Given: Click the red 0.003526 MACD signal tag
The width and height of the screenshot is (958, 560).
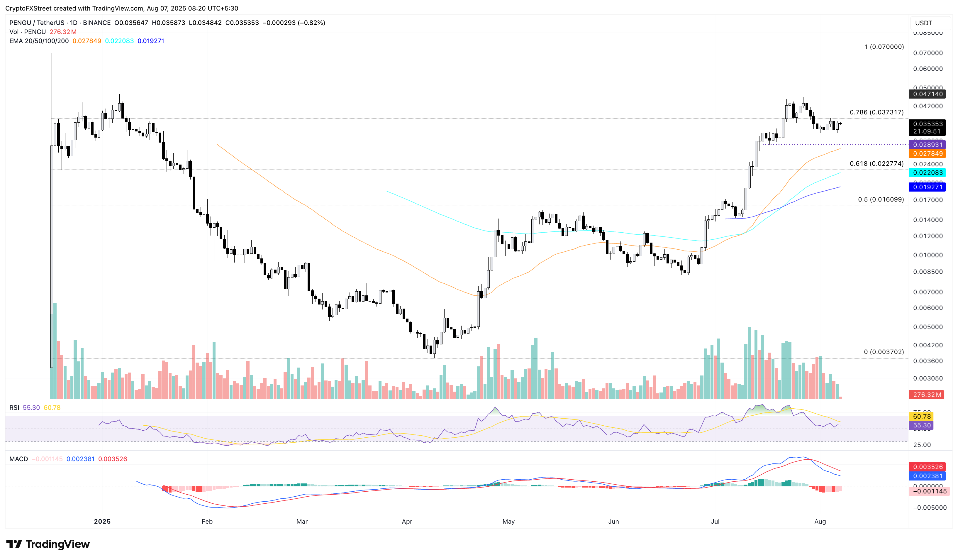Looking at the screenshot, I should click(x=928, y=467).
